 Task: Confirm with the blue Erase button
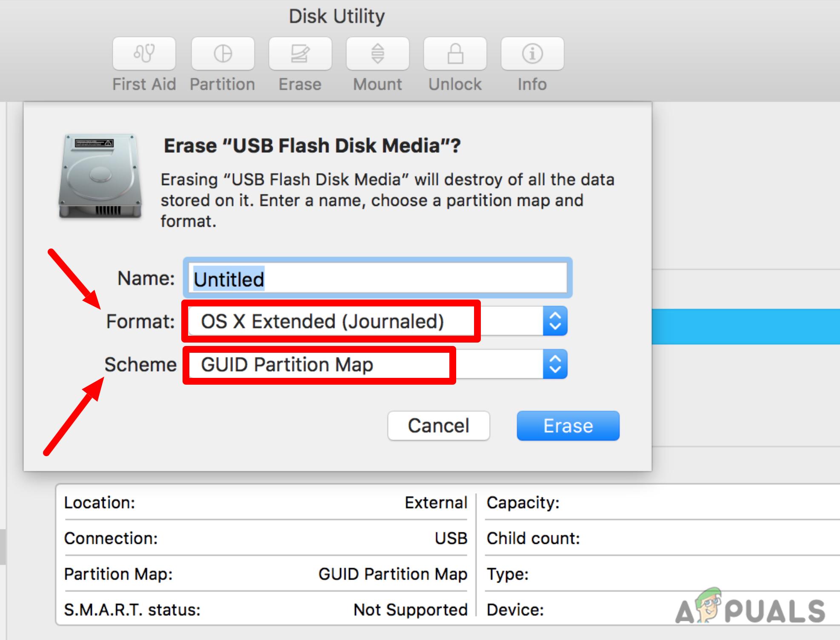(568, 426)
